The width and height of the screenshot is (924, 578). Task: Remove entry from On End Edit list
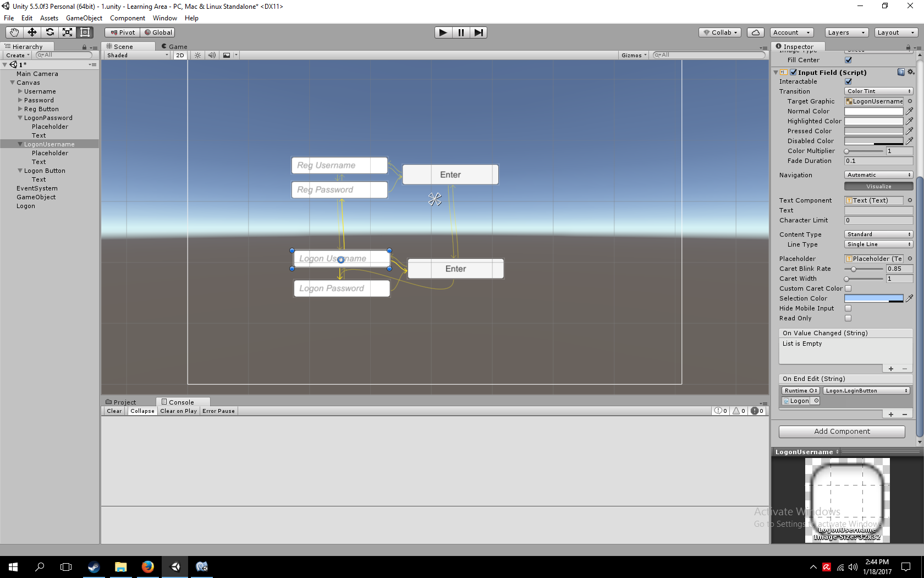coord(905,415)
